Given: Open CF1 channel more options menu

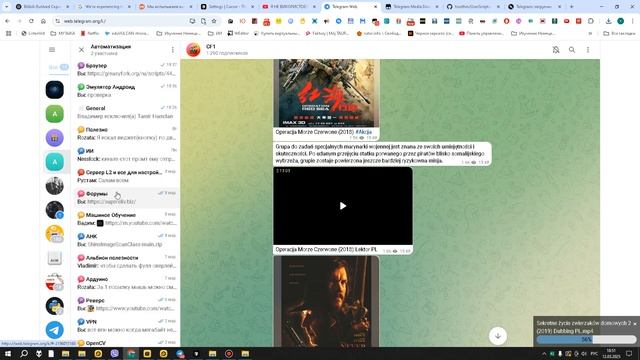Looking at the screenshot, I should [588, 50].
